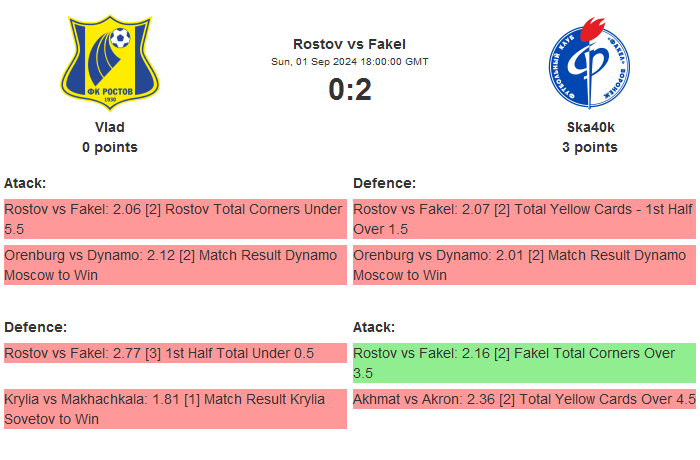700x460 pixels.
Task: Select Vlad's Dynamo Moscow to Win attack bet
Action: point(175,265)
